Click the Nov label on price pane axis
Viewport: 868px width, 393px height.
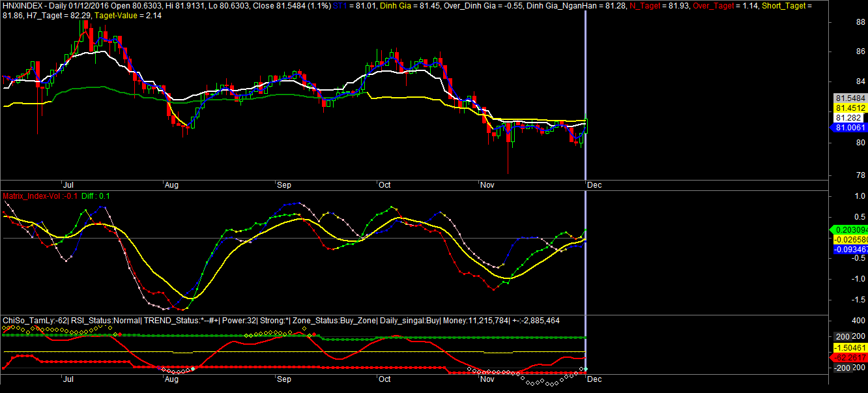click(487, 185)
